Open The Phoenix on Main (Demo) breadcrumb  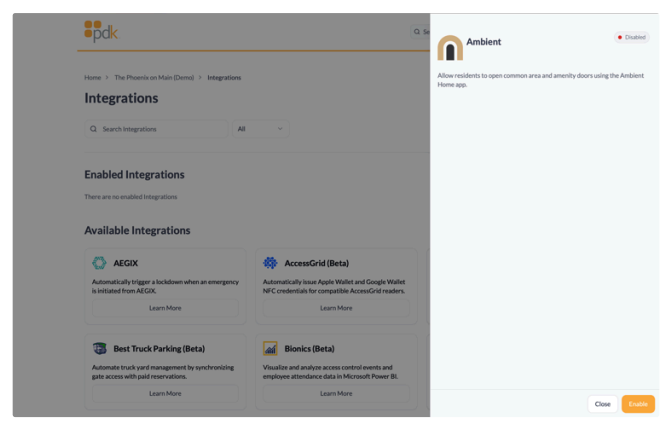[154, 77]
